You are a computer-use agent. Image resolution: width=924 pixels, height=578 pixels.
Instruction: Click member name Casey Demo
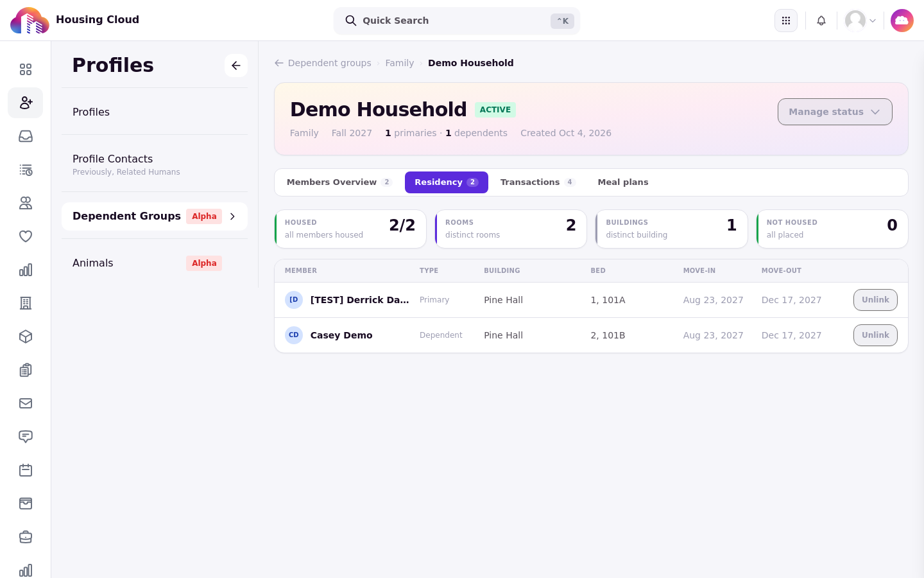pos(341,335)
